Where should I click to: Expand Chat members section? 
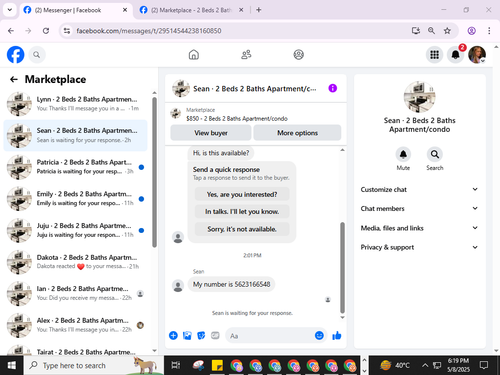[x=419, y=208]
